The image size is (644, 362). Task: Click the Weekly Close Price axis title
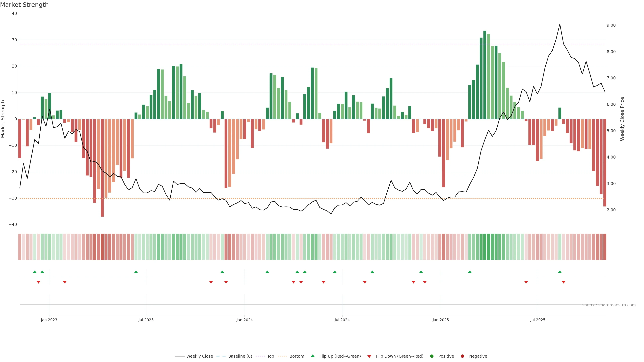pyautogui.click(x=622, y=119)
